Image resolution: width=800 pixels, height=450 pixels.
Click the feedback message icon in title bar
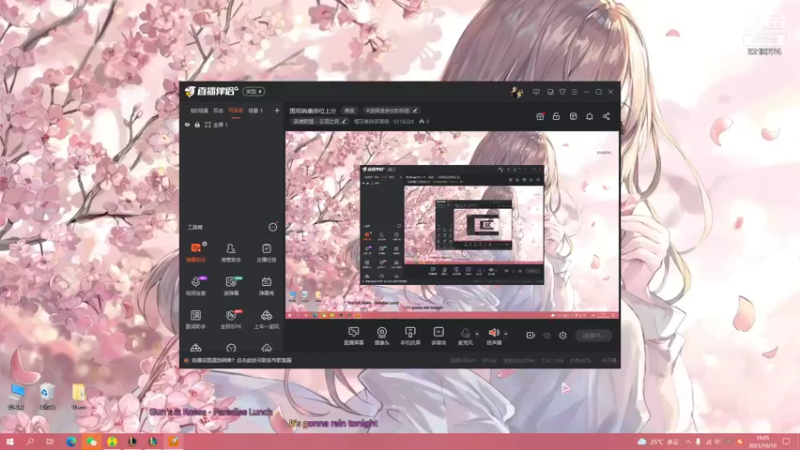[536, 92]
